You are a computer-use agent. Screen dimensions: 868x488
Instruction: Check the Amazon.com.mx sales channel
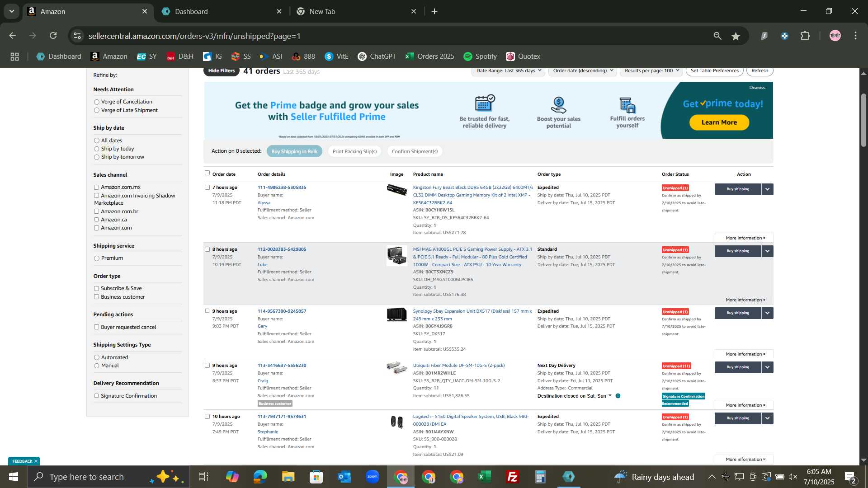pyautogui.click(x=96, y=187)
